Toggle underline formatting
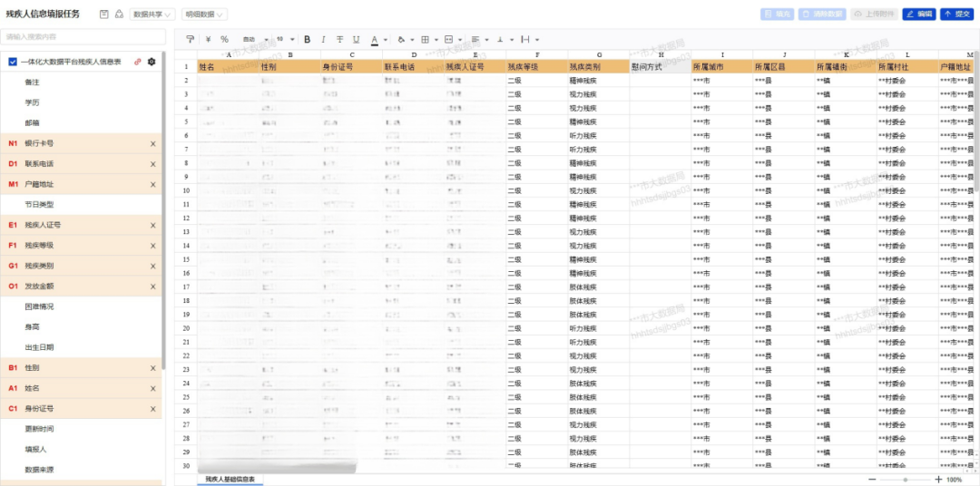This screenshot has width=980, height=486. click(x=356, y=39)
